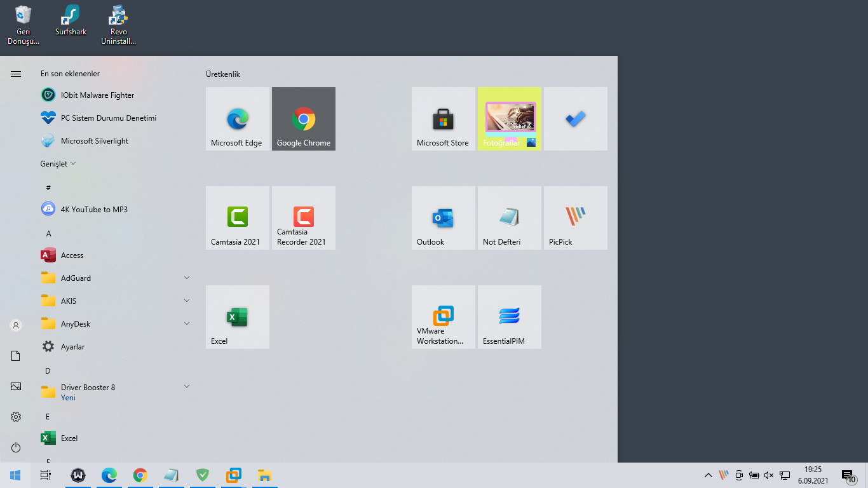Open VMware Workstation on the taskbar
Screen dimensions: 868x488
point(234,475)
